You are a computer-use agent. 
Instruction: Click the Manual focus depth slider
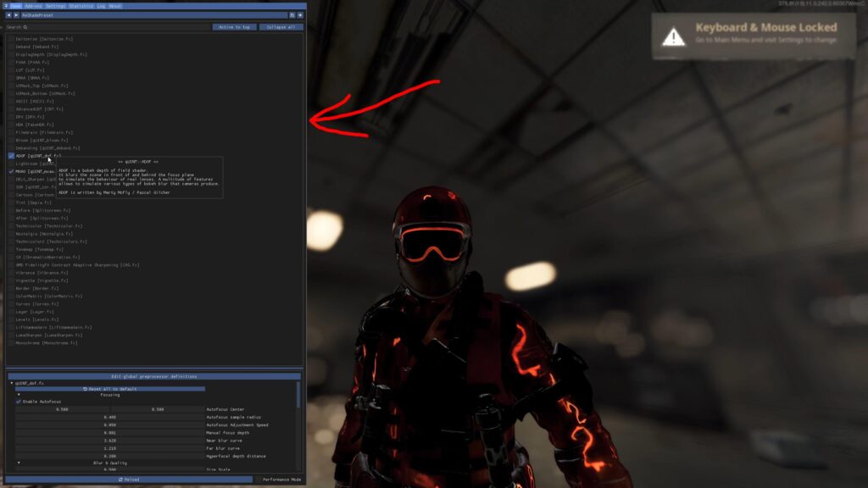pyautogui.click(x=110, y=433)
